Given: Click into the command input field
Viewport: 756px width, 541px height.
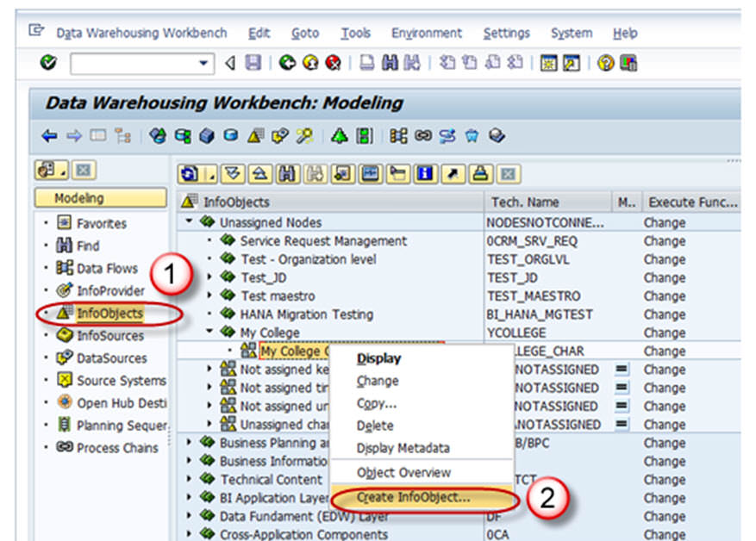Looking at the screenshot, I should click(x=134, y=63).
